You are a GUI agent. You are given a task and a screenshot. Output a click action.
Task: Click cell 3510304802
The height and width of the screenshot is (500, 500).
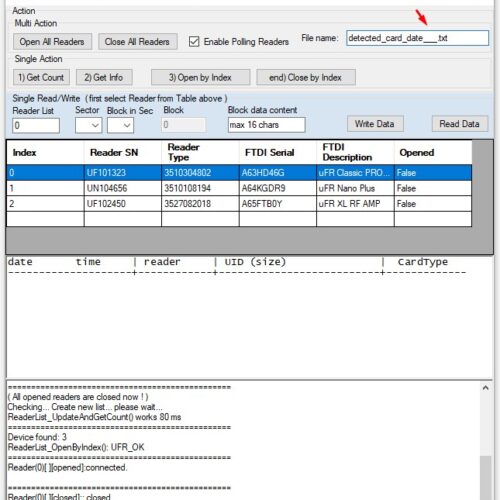[200, 173]
